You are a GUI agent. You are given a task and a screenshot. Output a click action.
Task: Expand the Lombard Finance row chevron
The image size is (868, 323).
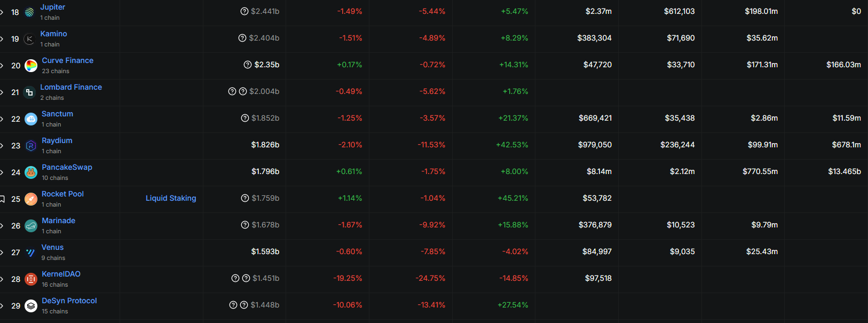(x=2, y=92)
